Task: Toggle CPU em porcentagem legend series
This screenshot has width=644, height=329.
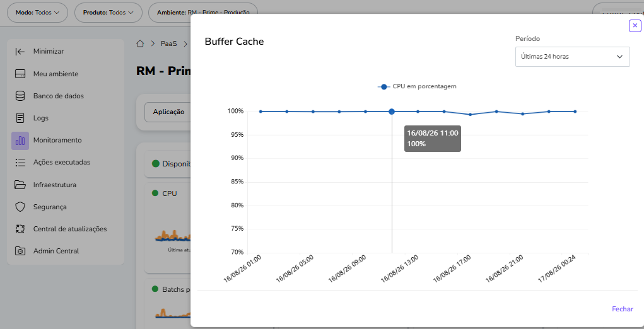Action: point(417,86)
